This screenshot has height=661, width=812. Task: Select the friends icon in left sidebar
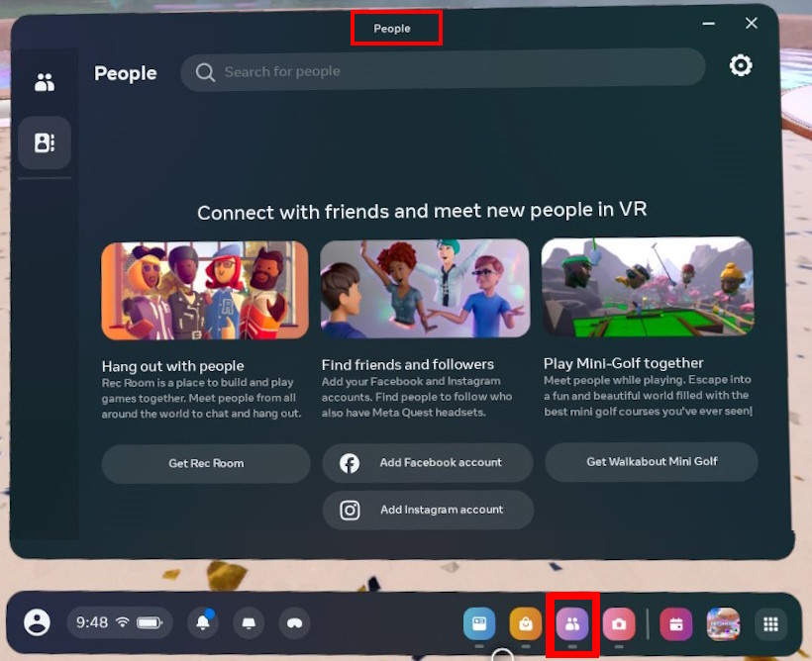point(45,82)
